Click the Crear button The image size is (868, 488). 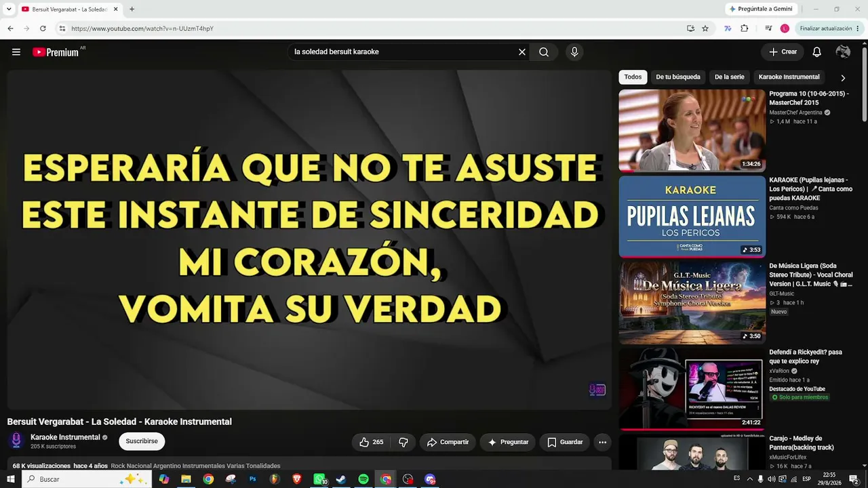(x=783, y=52)
